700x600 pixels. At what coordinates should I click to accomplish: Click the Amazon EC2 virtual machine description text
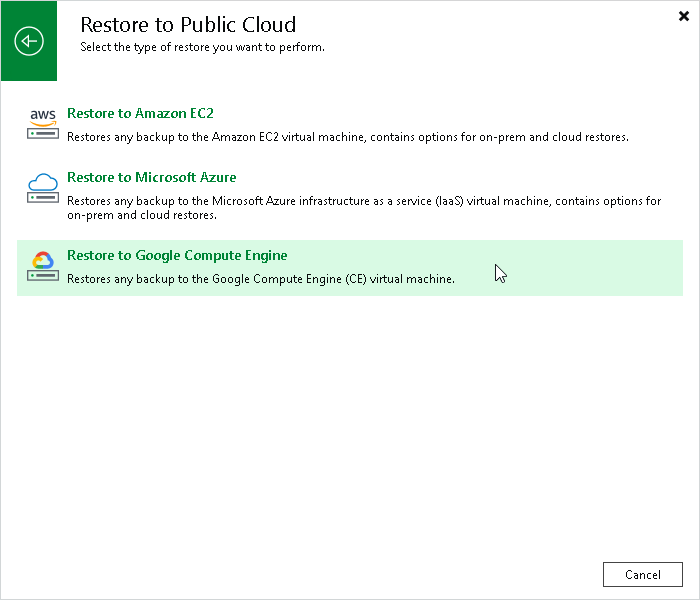348,137
